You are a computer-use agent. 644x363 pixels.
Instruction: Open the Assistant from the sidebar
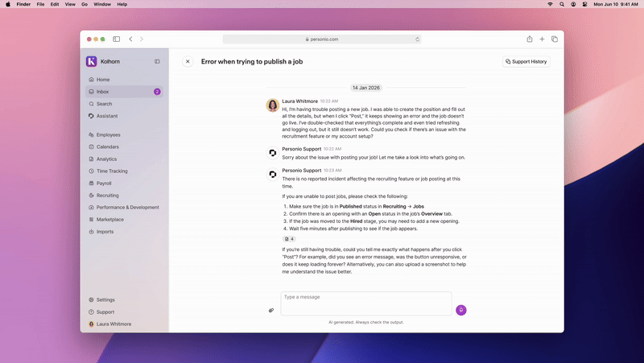[107, 116]
